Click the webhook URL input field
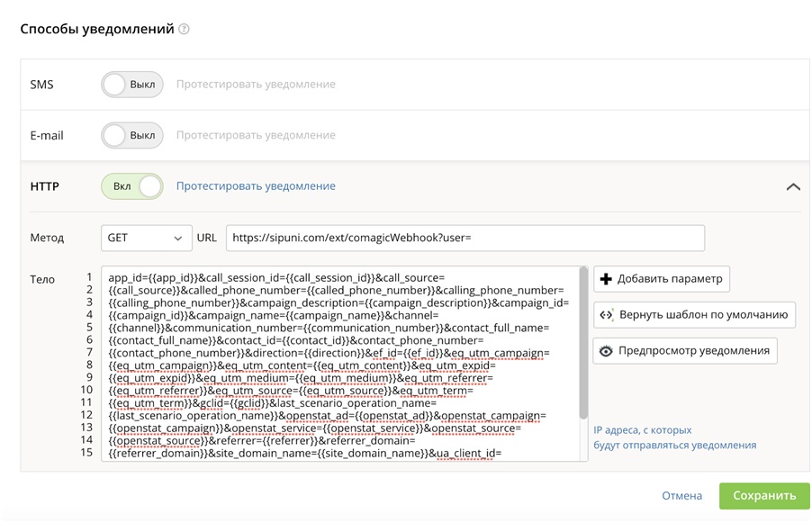The height and width of the screenshot is (523, 812). coord(465,239)
